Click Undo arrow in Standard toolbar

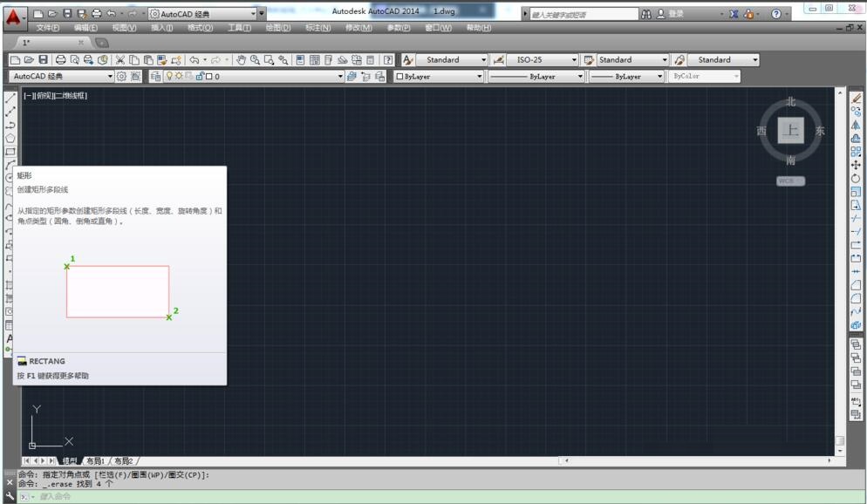click(195, 59)
